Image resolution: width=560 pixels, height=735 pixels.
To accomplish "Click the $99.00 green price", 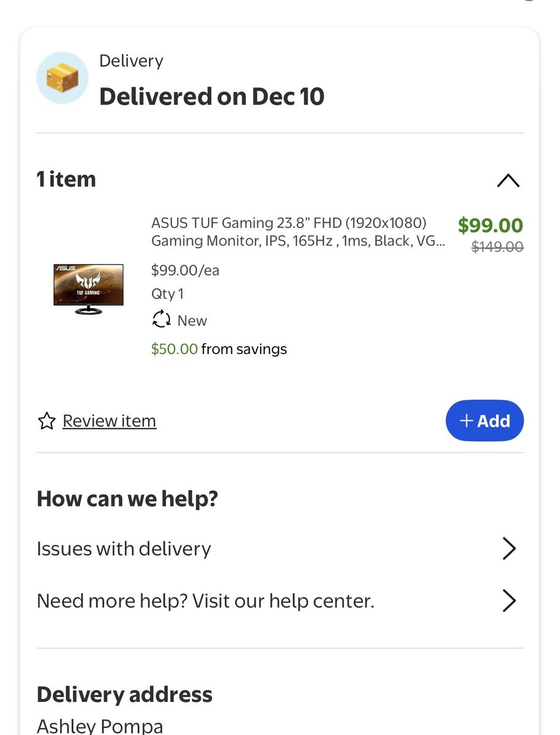I will coord(491,225).
